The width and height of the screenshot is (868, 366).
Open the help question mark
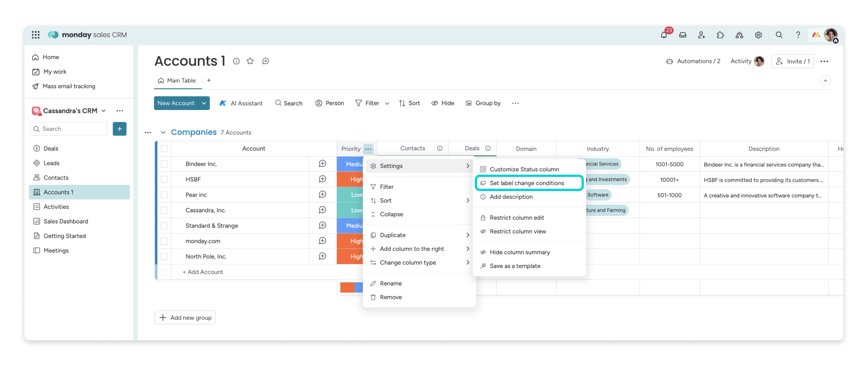[798, 35]
